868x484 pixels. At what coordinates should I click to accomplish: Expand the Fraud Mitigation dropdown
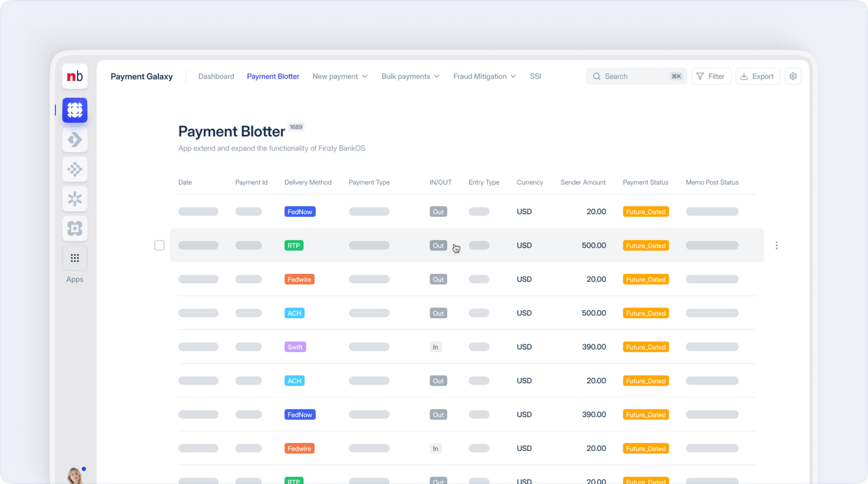[x=484, y=77]
